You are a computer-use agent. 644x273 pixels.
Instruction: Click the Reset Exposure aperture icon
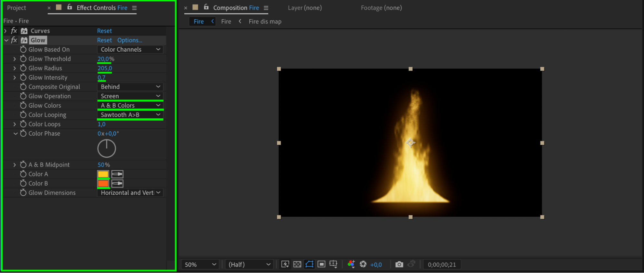tap(363, 264)
